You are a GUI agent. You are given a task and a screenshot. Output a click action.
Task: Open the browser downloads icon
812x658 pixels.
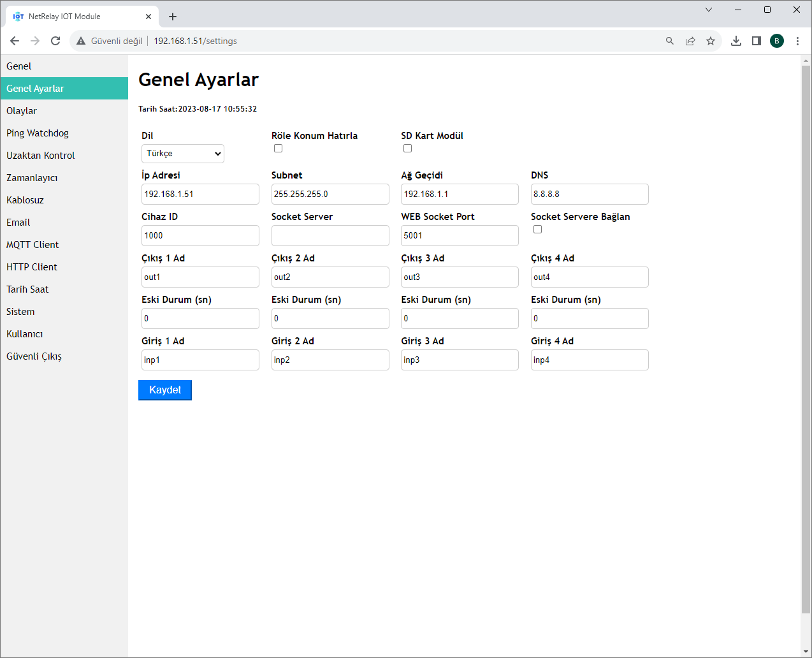pyautogui.click(x=736, y=41)
